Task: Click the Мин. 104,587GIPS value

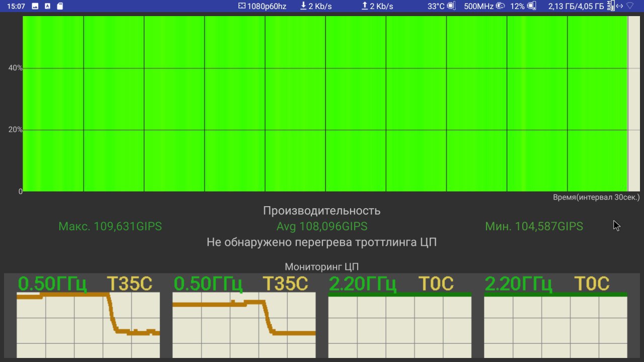Action: pyautogui.click(x=534, y=226)
